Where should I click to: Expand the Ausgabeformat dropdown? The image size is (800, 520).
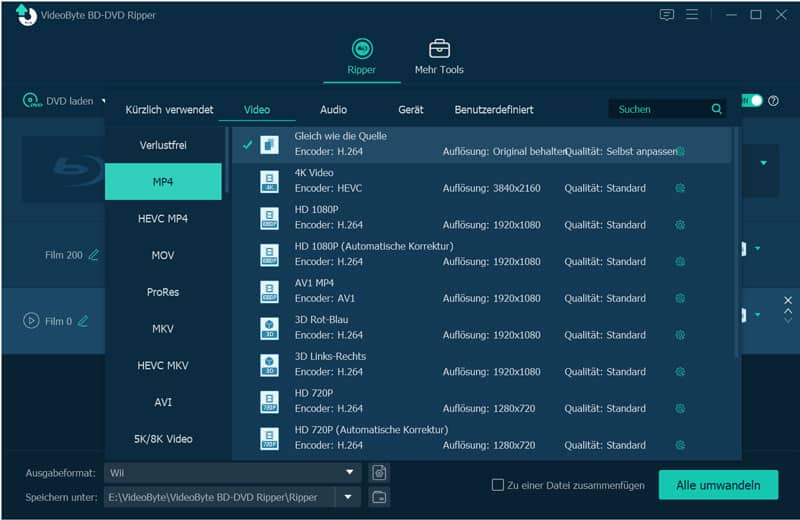click(349, 473)
